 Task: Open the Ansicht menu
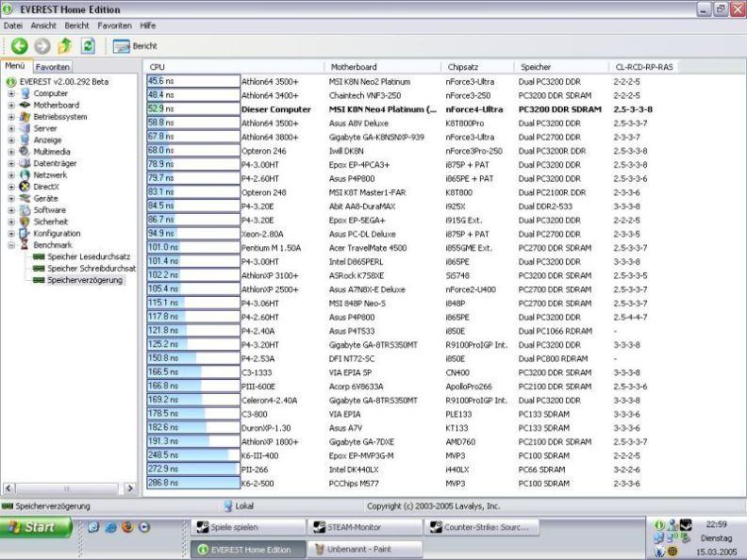(x=43, y=25)
